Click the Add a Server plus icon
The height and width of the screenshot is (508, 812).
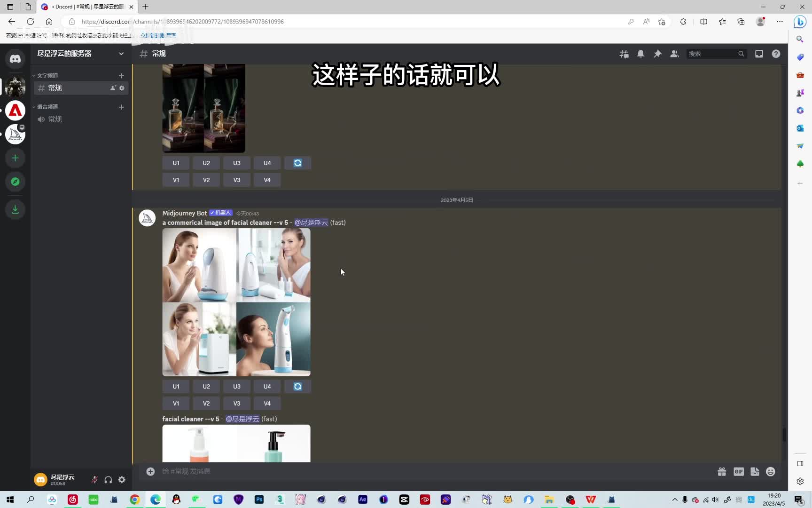[x=15, y=158]
